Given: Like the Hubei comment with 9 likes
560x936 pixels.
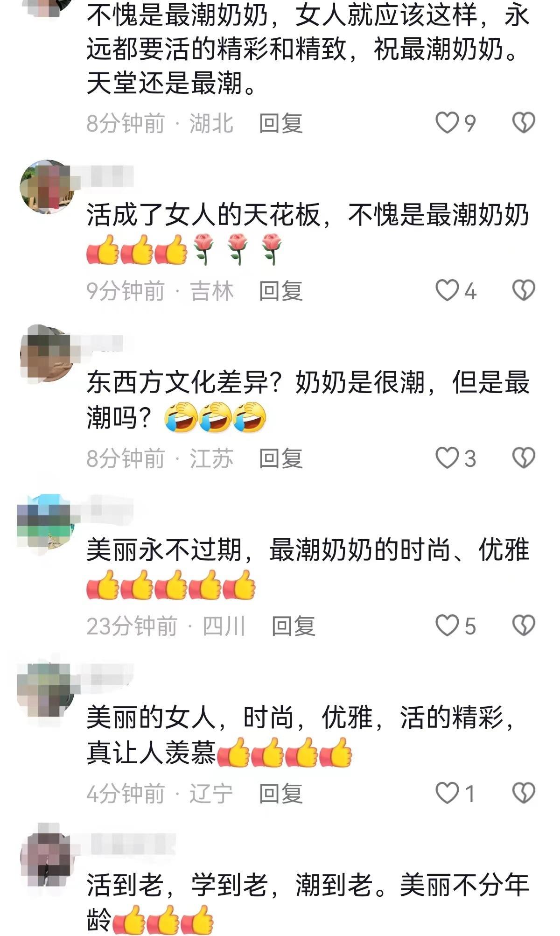Looking at the screenshot, I should pos(447,123).
